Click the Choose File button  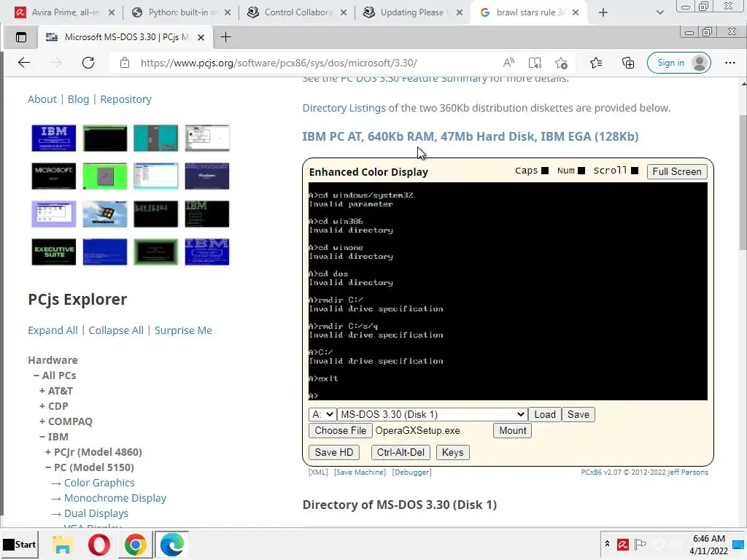340,430
